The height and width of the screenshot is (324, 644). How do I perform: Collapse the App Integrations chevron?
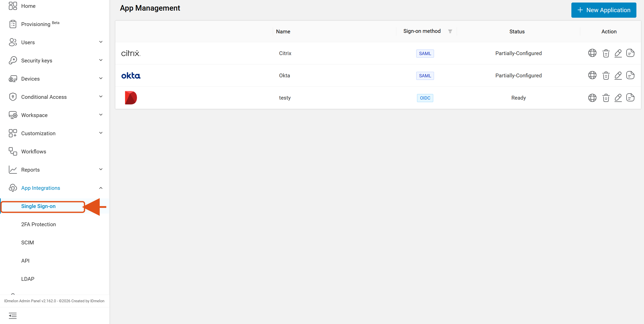click(101, 188)
